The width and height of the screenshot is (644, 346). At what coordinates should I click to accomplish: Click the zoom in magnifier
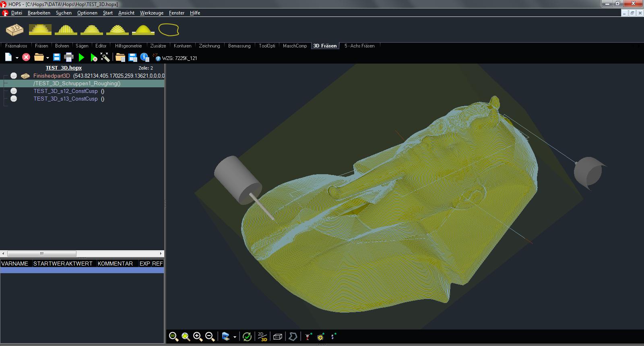pos(197,337)
